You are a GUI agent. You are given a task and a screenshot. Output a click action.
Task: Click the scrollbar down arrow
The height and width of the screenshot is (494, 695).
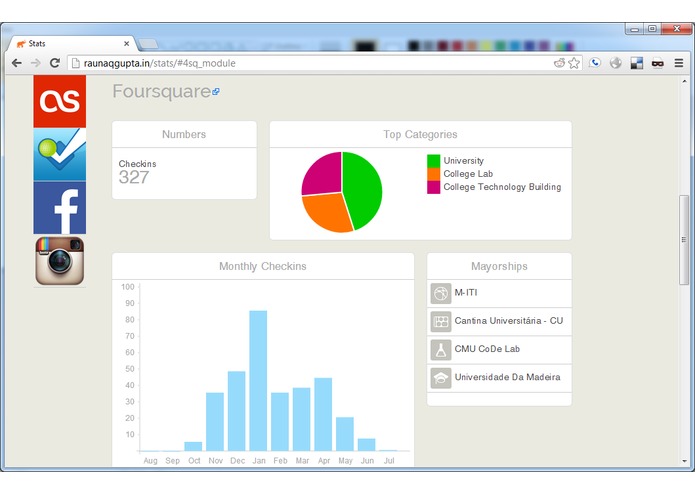click(x=684, y=461)
